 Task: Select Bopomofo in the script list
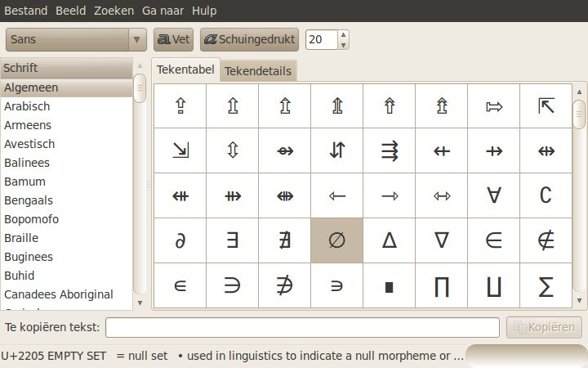click(x=66, y=219)
